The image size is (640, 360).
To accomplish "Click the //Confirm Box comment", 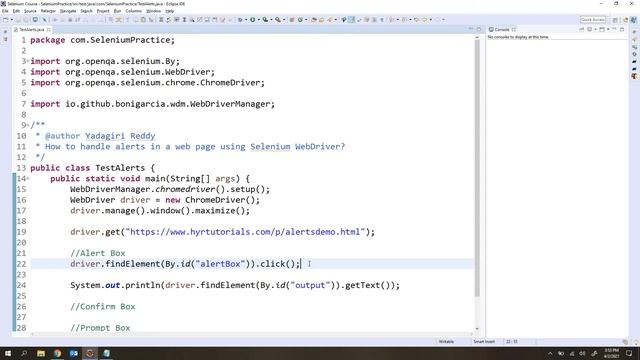I will 102,307.
